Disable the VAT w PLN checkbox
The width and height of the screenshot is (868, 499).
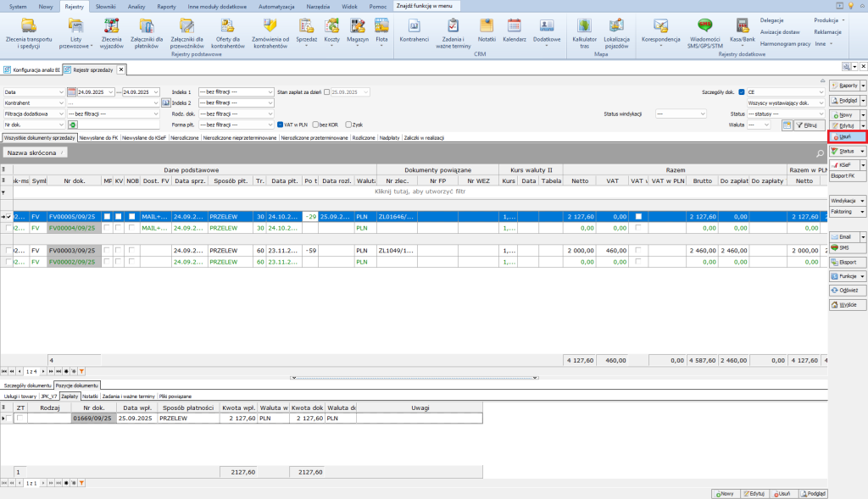click(281, 125)
